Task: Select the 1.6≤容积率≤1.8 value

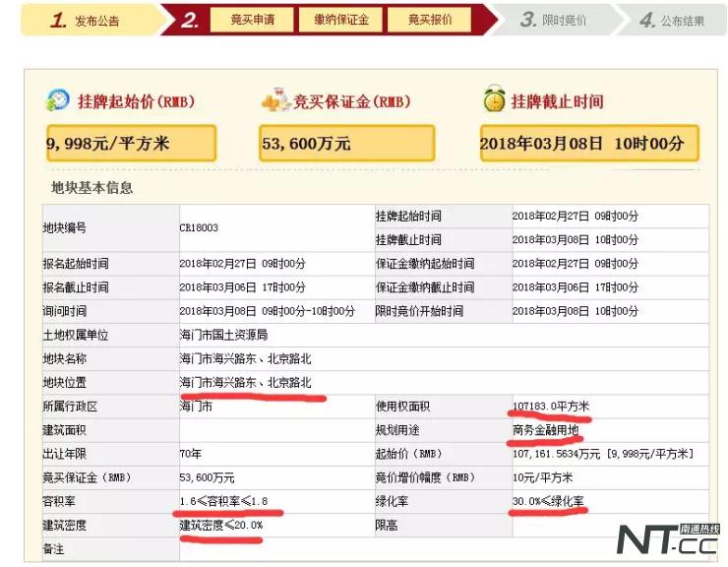Action: pos(223,501)
